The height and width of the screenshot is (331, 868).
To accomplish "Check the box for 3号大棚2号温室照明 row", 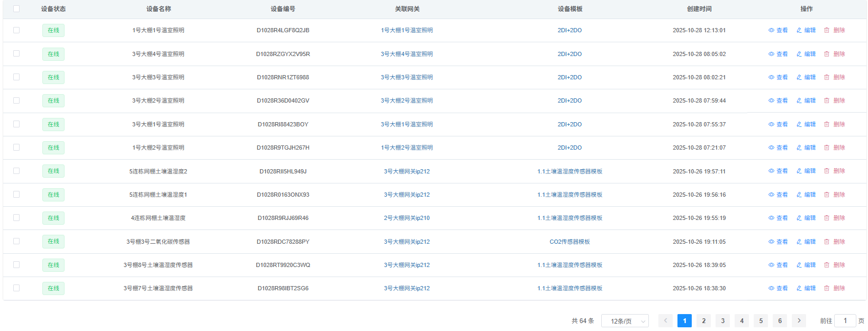I will coord(16,100).
